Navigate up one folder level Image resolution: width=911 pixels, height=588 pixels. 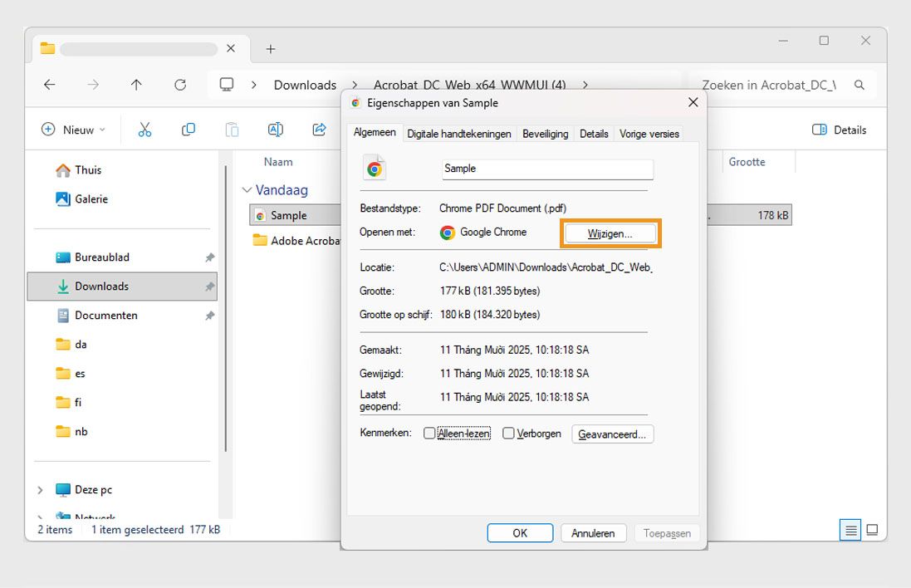[136, 85]
